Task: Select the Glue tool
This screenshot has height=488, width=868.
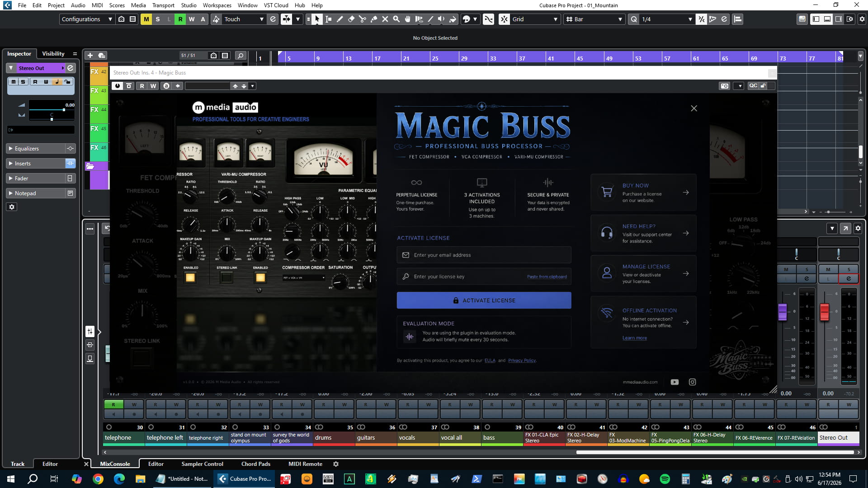Action: 373,19
